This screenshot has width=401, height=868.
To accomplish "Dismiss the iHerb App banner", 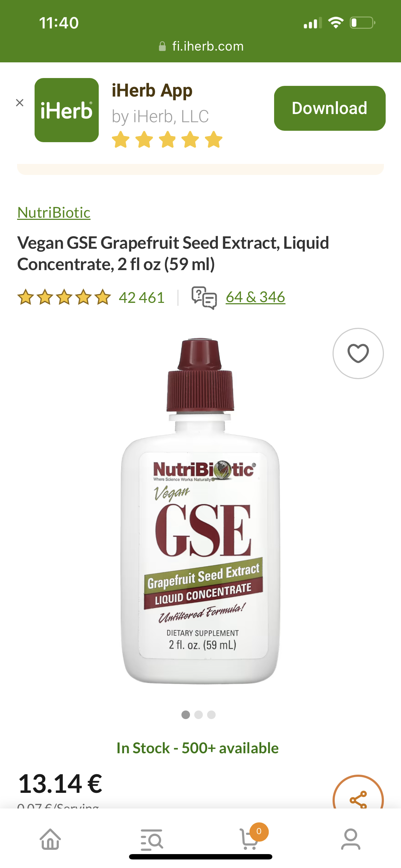I will (20, 103).
